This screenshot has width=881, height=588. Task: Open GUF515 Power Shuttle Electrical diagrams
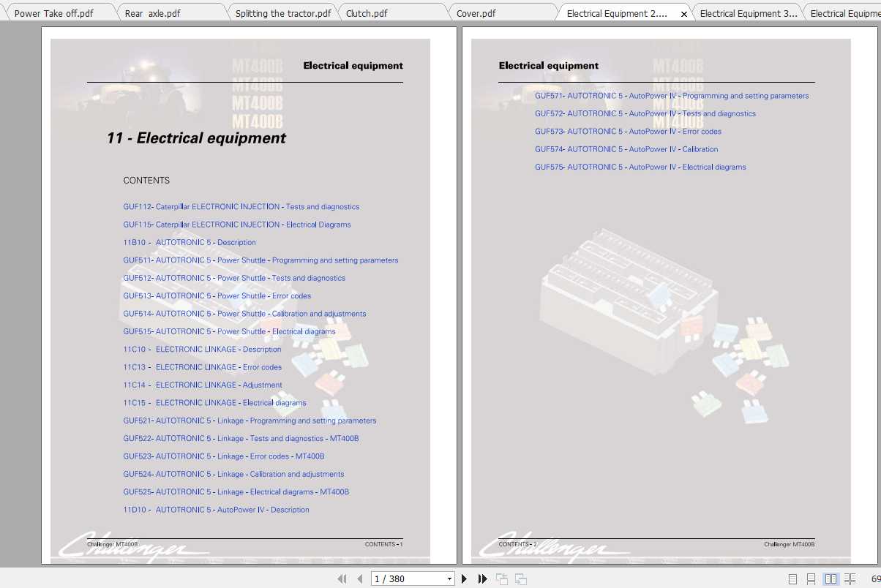coord(229,331)
